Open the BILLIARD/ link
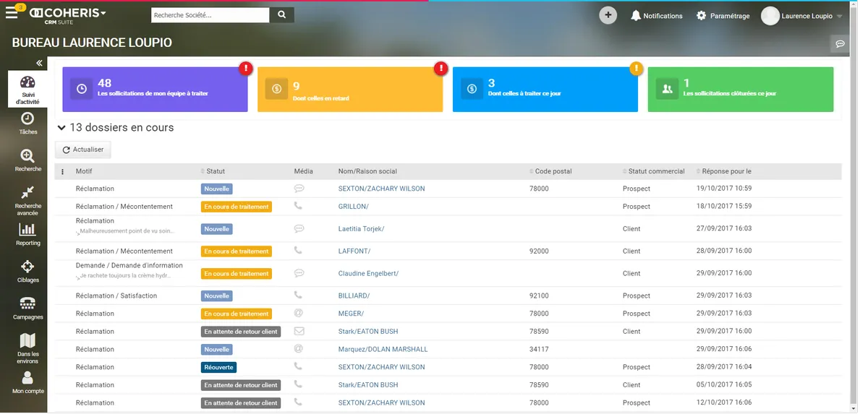The height and width of the screenshot is (414, 868). [354, 296]
